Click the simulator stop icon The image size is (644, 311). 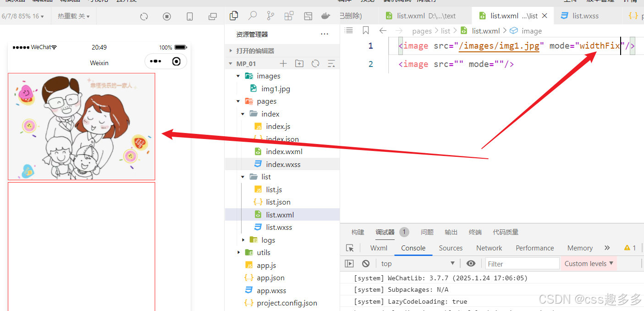[x=167, y=17]
